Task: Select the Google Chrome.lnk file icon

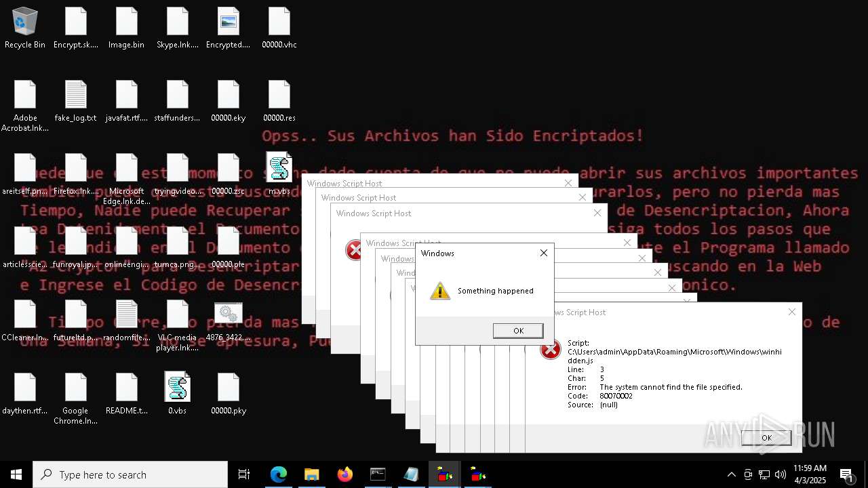Action: (x=76, y=399)
